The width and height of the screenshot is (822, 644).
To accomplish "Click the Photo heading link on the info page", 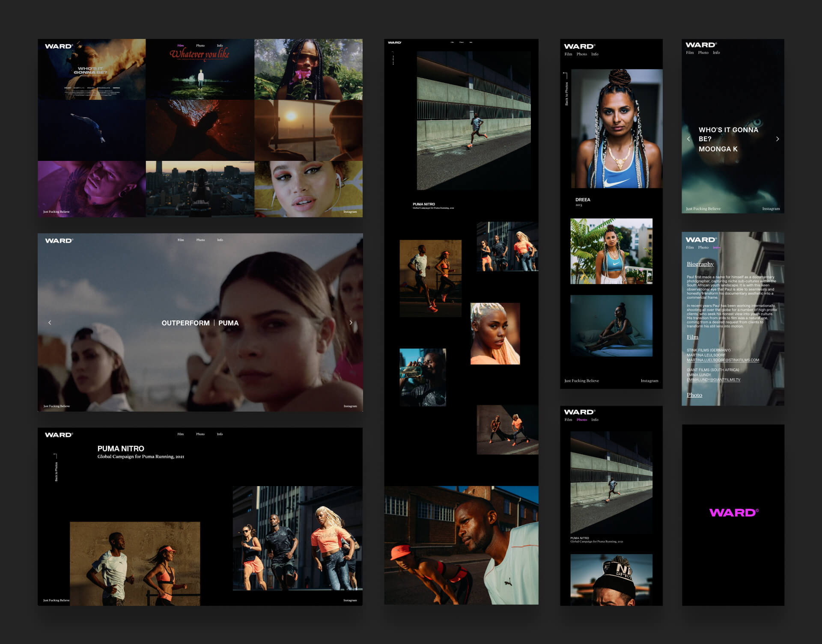I will [x=694, y=395].
